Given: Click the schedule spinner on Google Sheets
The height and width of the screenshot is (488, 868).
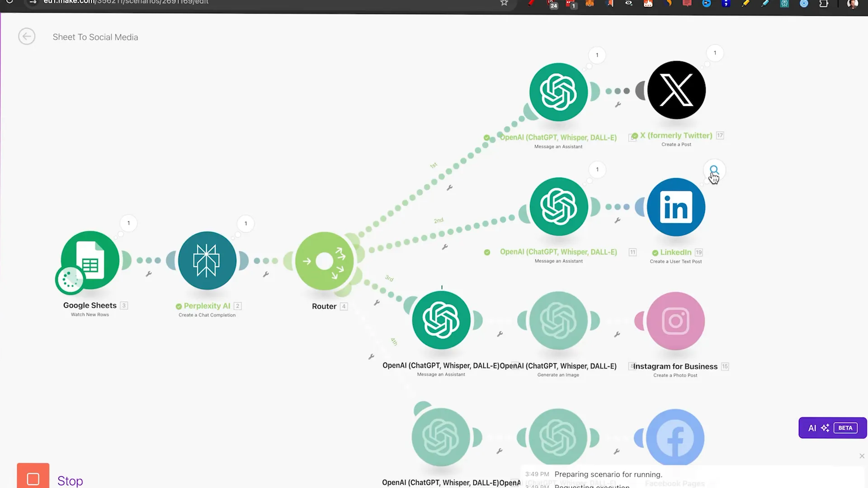Looking at the screenshot, I should (x=70, y=280).
